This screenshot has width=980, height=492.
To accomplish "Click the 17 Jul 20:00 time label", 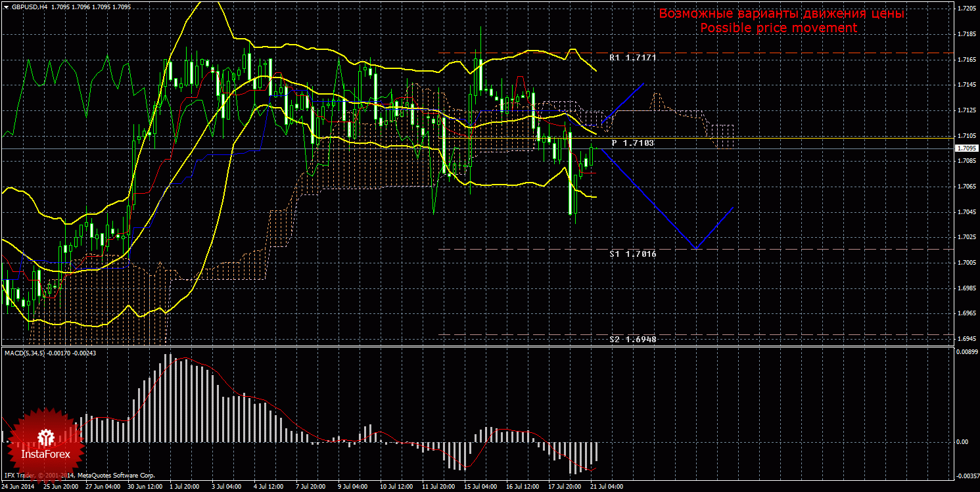I will coord(565,487).
